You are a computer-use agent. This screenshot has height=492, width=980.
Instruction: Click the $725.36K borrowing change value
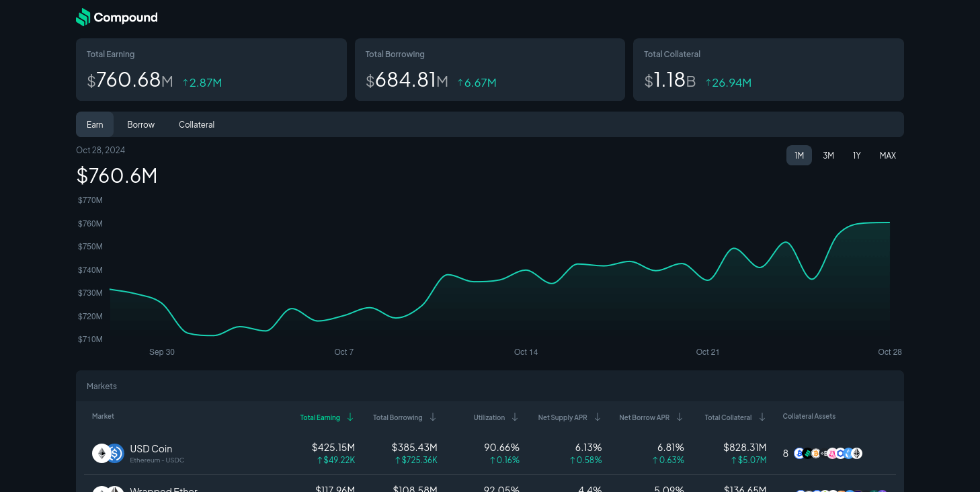coord(416,460)
